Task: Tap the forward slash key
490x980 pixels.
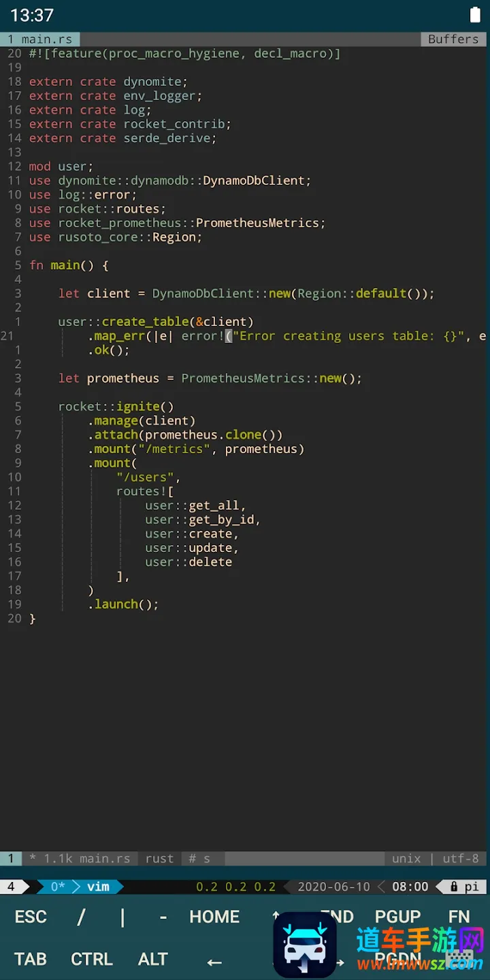Action: tap(81, 917)
